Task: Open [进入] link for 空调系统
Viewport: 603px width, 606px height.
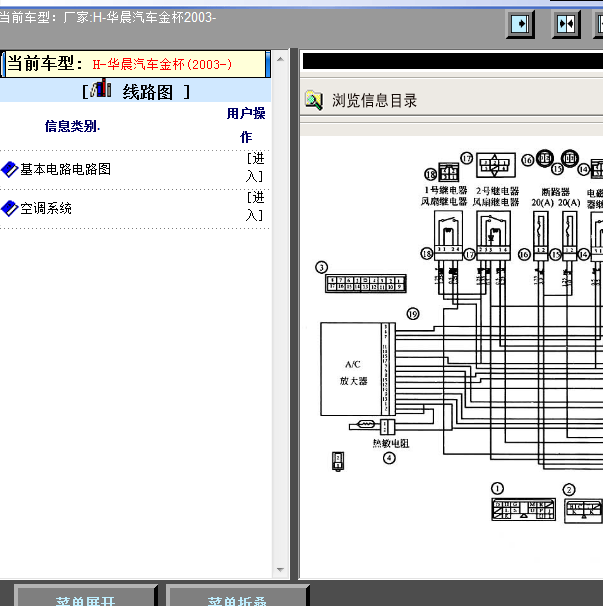Action: [255, 206]
